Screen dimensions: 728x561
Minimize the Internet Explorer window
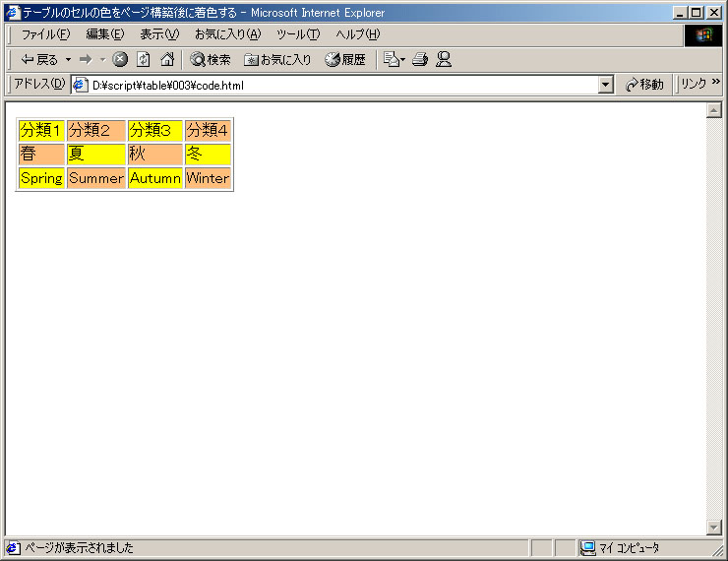pos(680,13)
